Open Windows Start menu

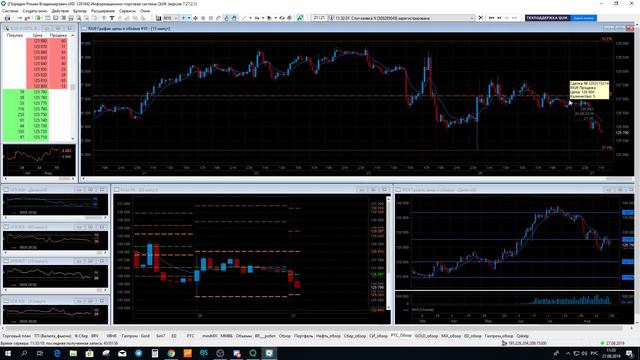[x=7, y=353]
